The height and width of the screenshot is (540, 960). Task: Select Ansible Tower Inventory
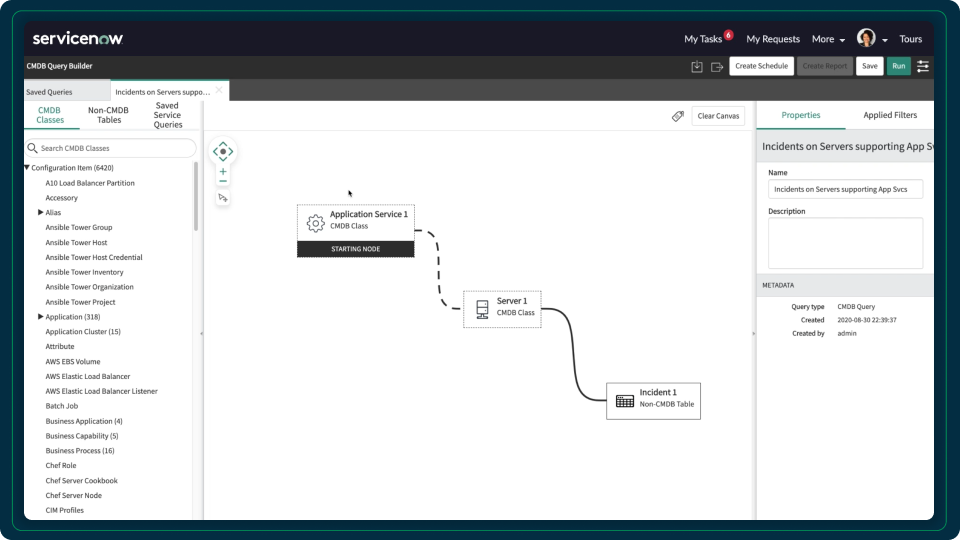[84, 272]
